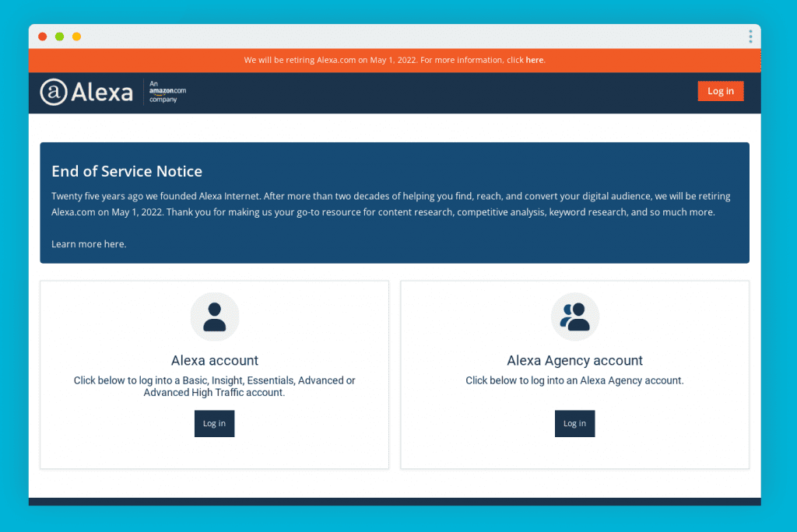
Task: Open the "Learn more here" link
Action: (x=88, y=243)
